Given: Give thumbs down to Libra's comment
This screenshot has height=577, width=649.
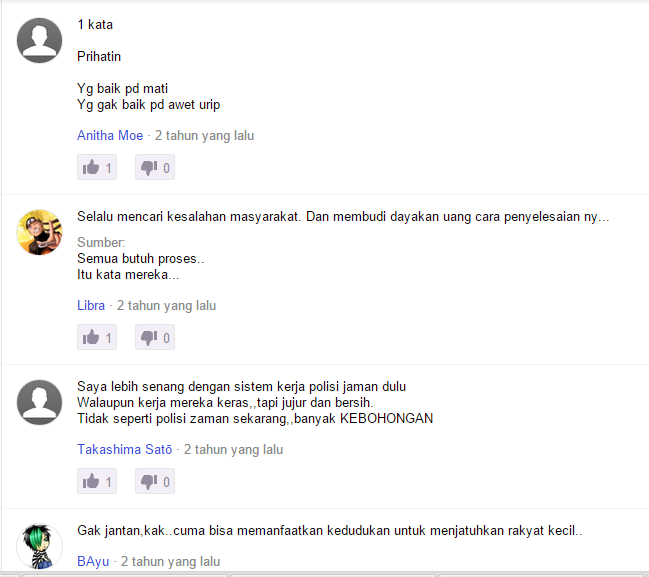Looking at the screenshot, I should point(155,337).
